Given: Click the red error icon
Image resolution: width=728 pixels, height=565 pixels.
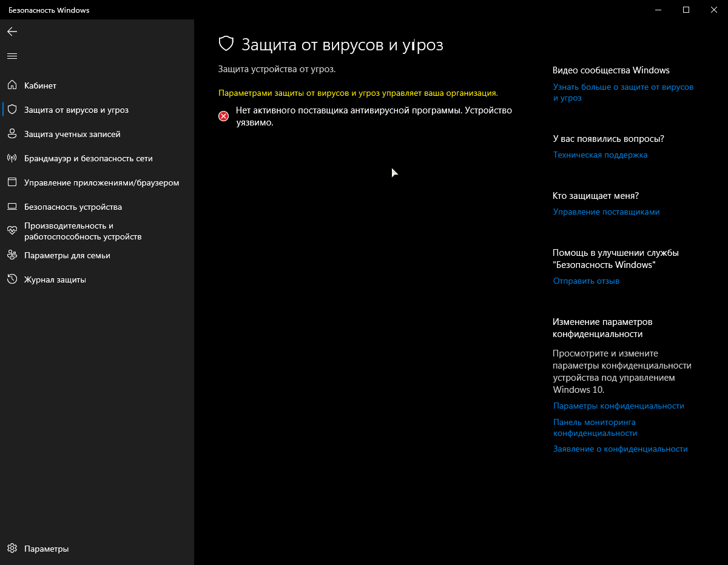Looking at the screenshot, I should point(224,116).
